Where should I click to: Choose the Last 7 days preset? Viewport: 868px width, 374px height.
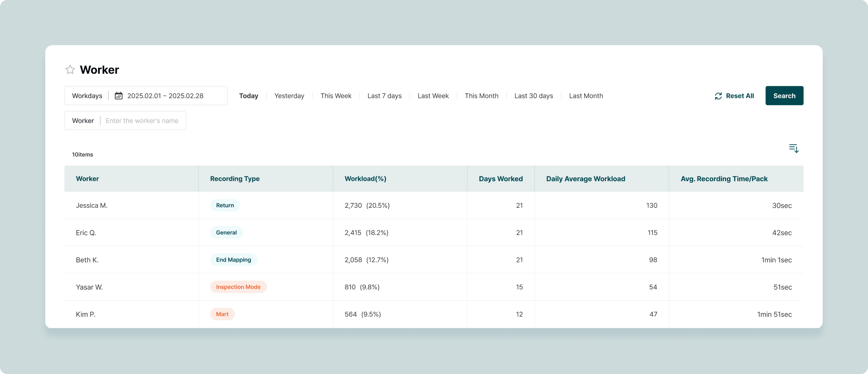[385, 96]
